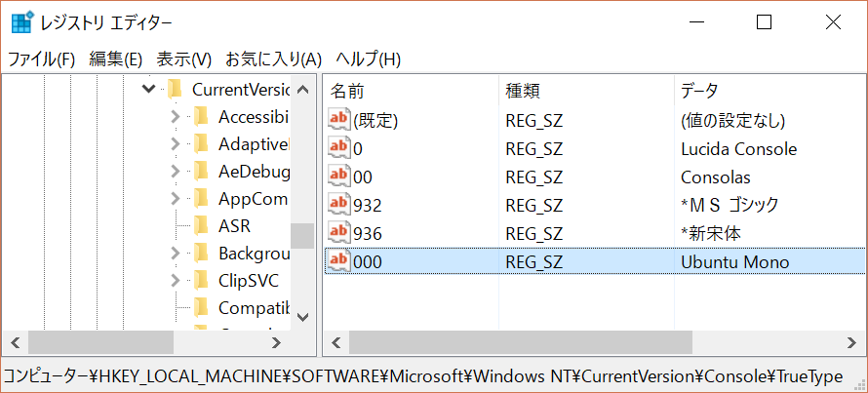Screen dimensions: 868x393
Task: Click the Consolas data cell
Action: (x=716, y=177)
